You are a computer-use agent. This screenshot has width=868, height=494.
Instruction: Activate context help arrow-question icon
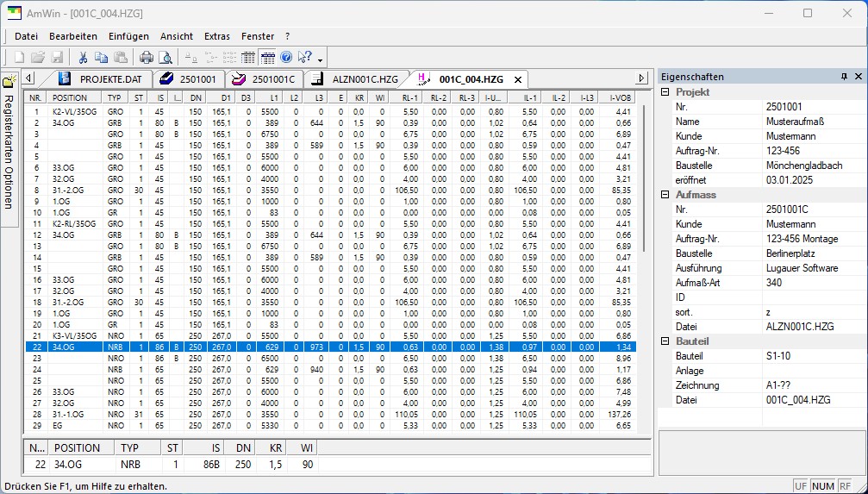[x=305, y=57]
